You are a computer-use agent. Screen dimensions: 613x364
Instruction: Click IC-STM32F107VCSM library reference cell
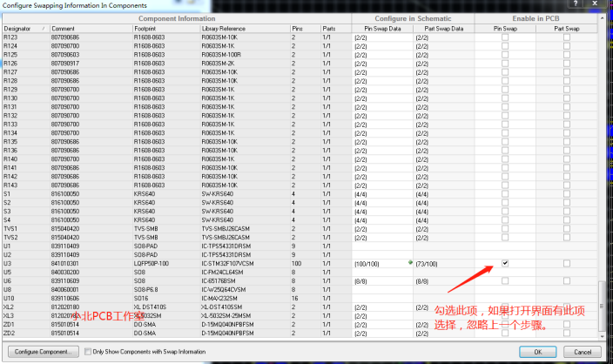246,264
